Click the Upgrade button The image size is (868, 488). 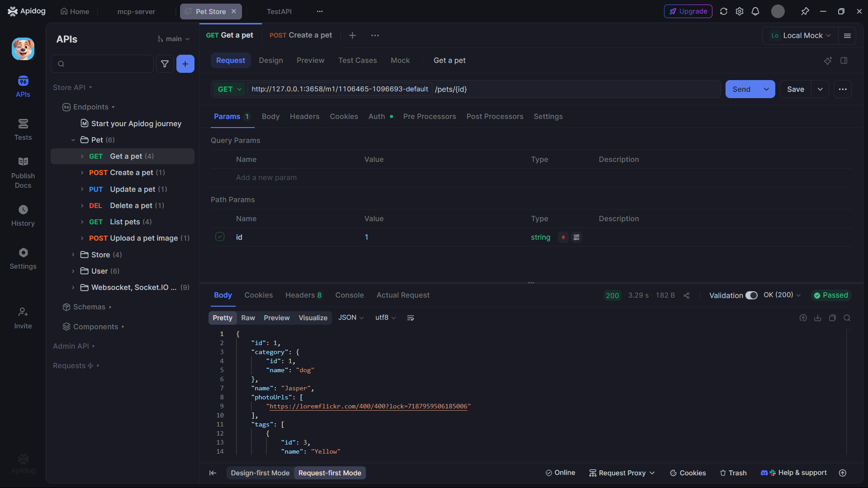[x=688, y=11]
